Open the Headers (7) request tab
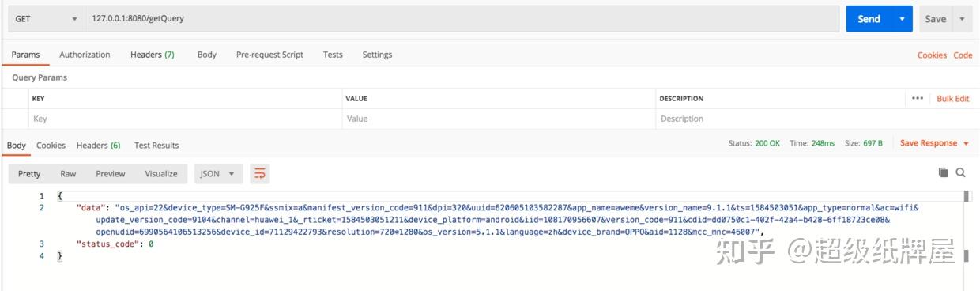The width and height of the screenshot is (980, 291). click(153, 55)
